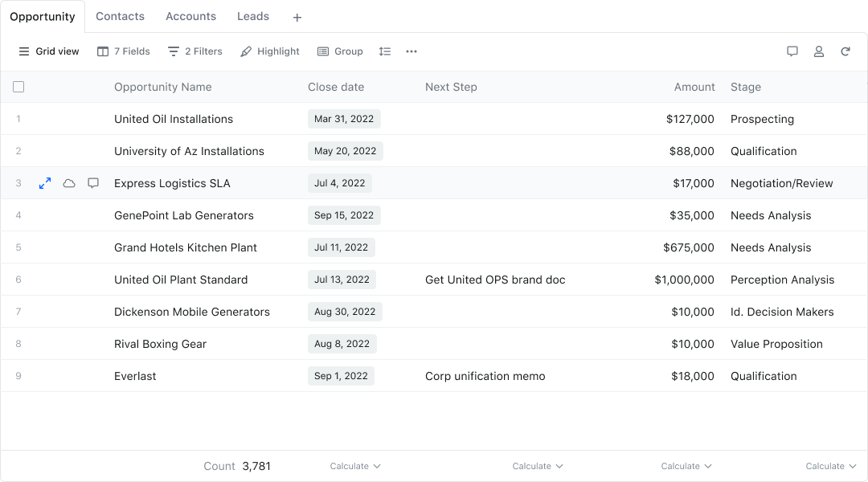Click the 'Get United OPS brand doc' cell

point(495,280)
